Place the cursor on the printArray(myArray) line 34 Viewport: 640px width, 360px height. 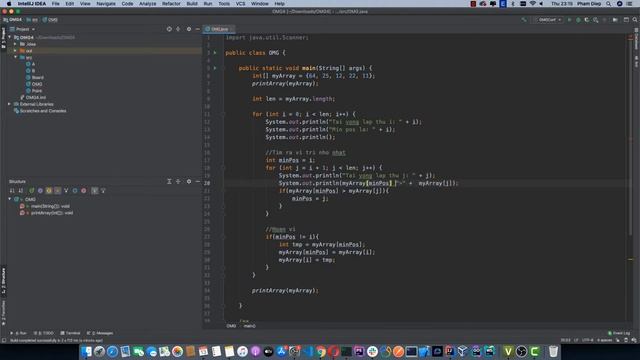point(284,291)
